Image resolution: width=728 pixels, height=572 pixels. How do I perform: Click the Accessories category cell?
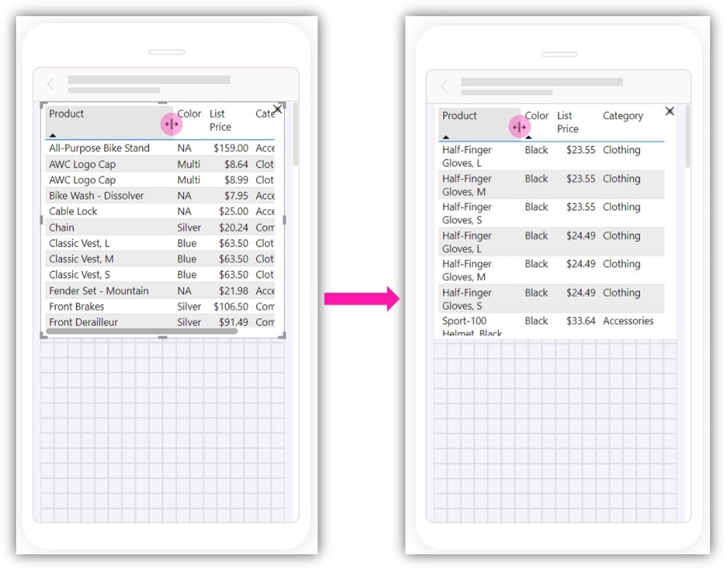point(628,321)
